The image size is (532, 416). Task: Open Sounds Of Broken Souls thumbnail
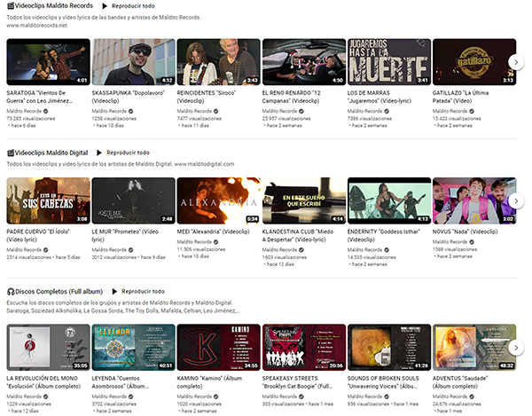coord(389,347)
